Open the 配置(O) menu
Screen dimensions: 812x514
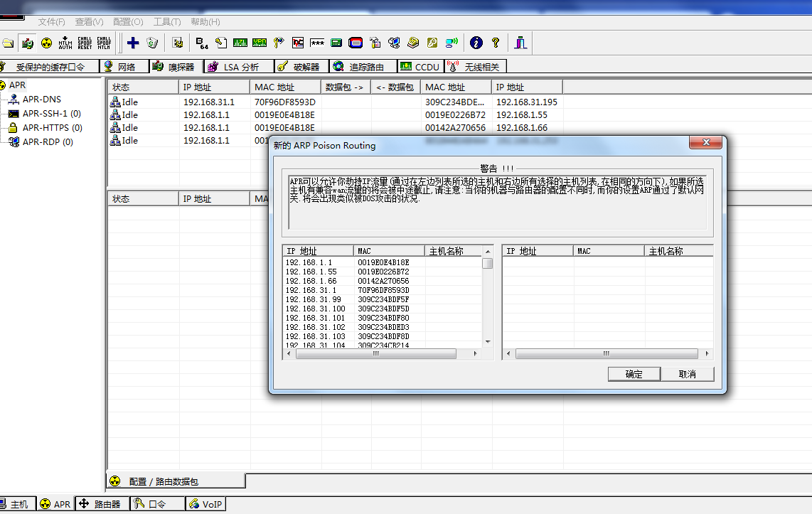tap(128, 22)
